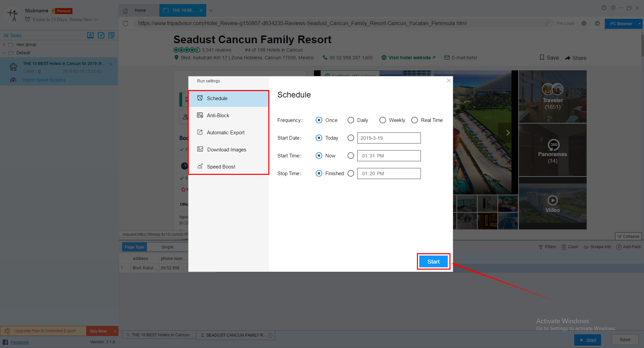Select the Real Time frequency option

click(x=415, y=120)
